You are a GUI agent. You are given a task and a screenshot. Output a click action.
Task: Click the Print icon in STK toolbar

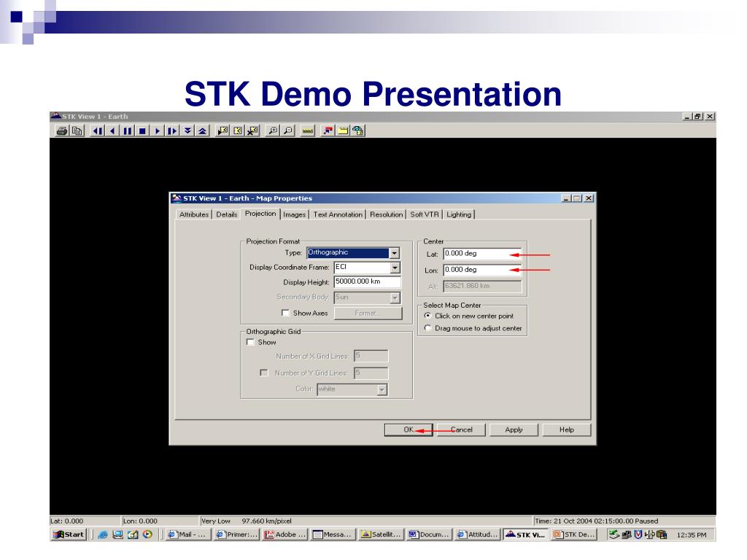click(62, 131)
